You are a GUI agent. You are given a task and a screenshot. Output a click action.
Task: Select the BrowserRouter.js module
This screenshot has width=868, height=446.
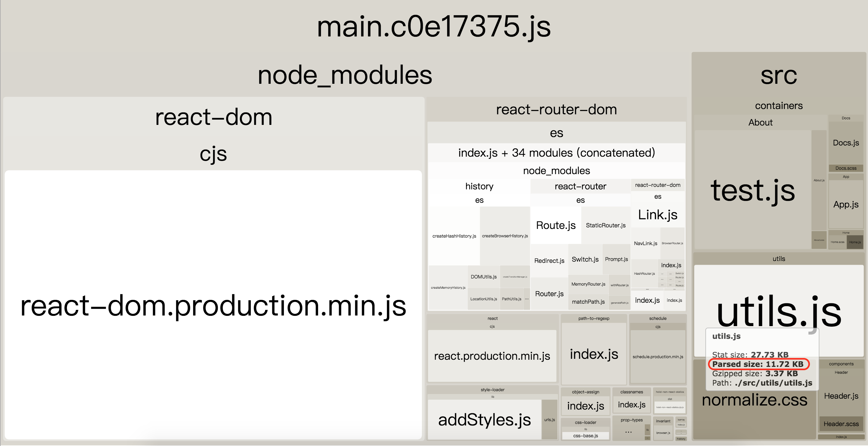click(672, 243)
